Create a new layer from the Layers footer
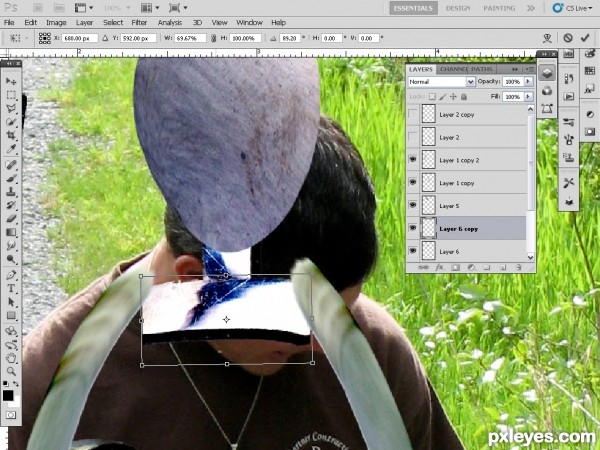 [503, 267]
